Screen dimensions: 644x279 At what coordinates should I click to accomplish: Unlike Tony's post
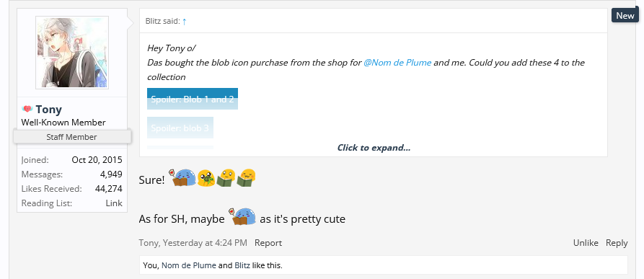tap(586, 243)
